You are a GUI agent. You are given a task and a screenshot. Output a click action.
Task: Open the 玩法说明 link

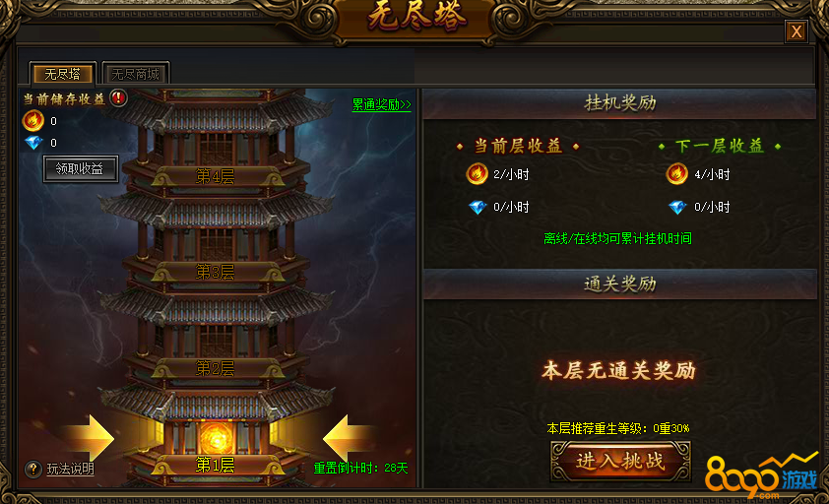(x=70, y=470)
